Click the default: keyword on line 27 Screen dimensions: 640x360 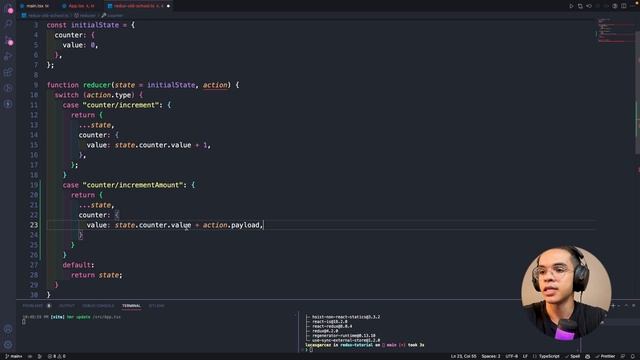pyautogui.click(x=78, y=265)
